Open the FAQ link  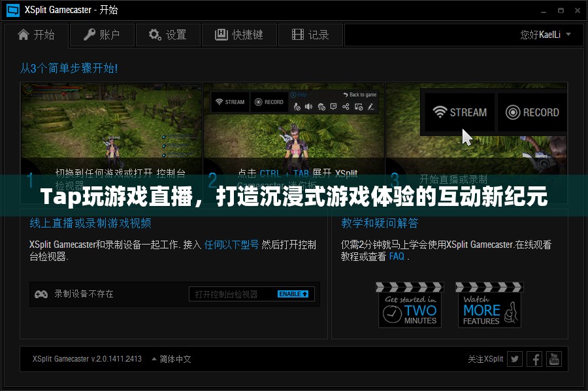397,256
